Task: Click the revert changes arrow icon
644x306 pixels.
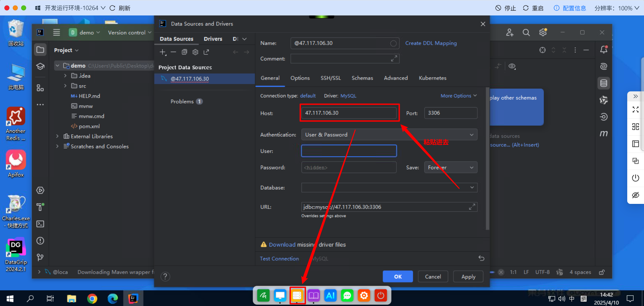Action: (481, 258)
